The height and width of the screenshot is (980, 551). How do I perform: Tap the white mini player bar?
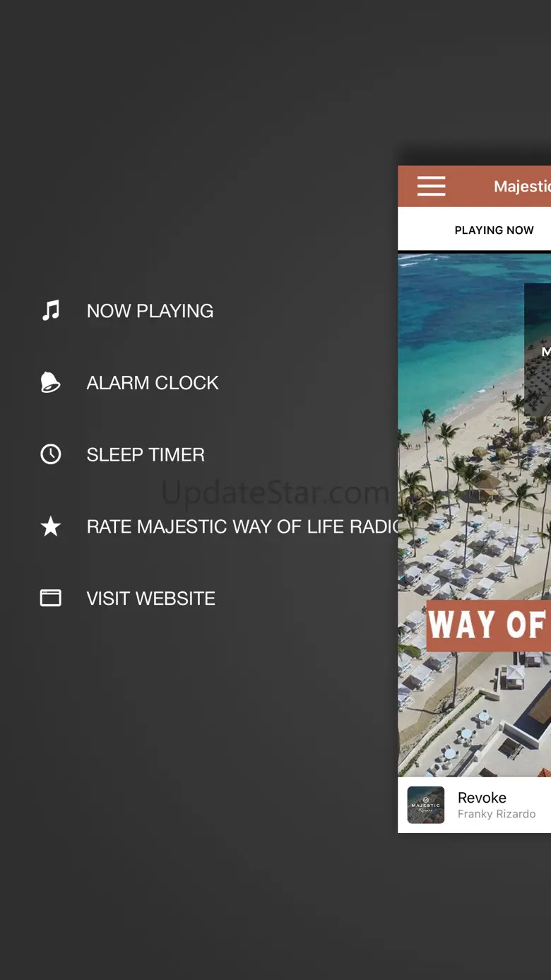pos(474,805)
